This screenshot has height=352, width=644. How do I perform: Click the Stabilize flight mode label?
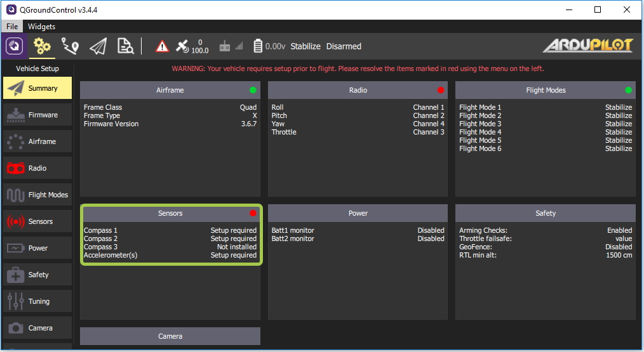coord(305,46)
